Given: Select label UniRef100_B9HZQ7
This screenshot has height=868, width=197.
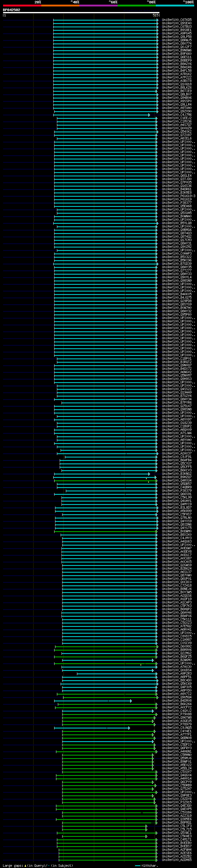Looking at the screenshot, I should 176,477.
